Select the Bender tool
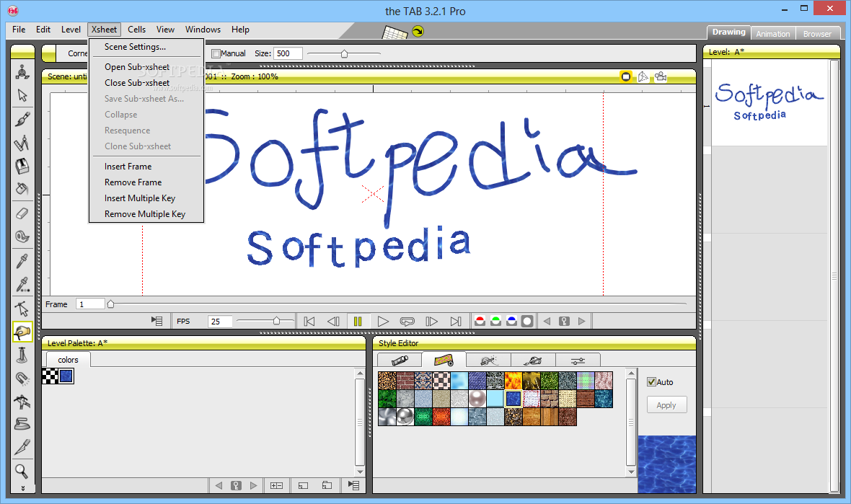 coord(22,402)
